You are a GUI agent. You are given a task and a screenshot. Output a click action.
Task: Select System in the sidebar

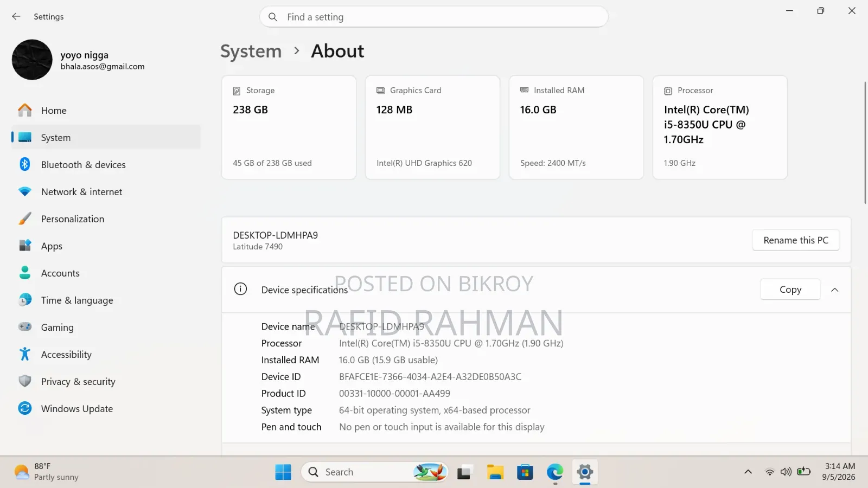[x=106, y=137]
